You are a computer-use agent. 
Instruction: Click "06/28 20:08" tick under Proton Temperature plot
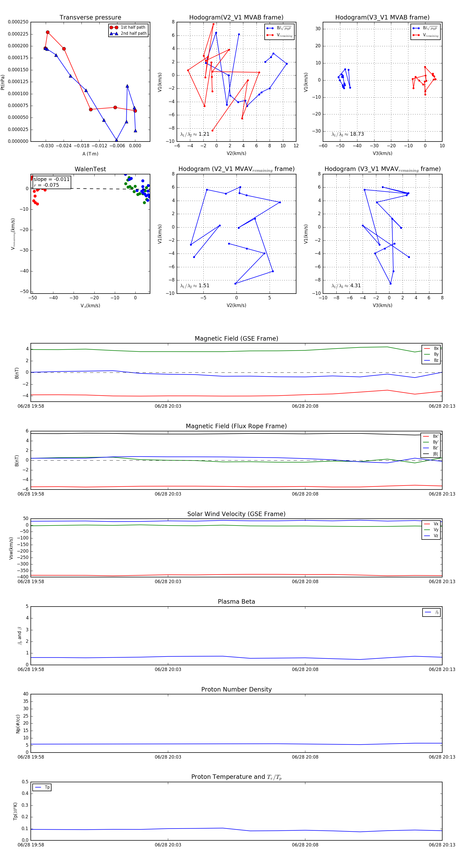(305, 845)
